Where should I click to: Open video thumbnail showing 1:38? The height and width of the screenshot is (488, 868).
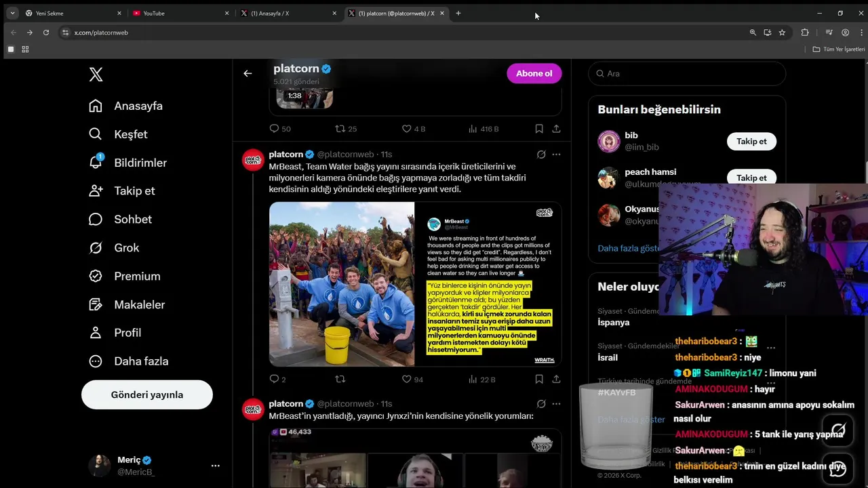pos(304,98)
